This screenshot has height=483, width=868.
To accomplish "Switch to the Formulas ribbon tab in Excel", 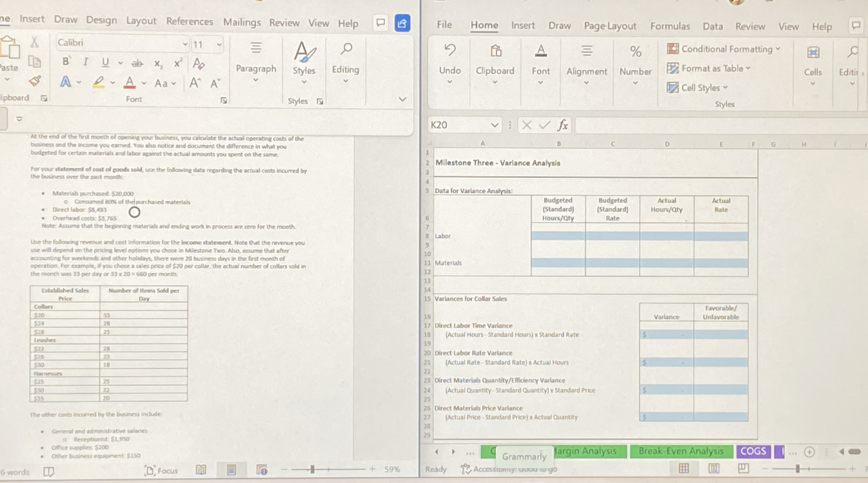I will (670, 26).
